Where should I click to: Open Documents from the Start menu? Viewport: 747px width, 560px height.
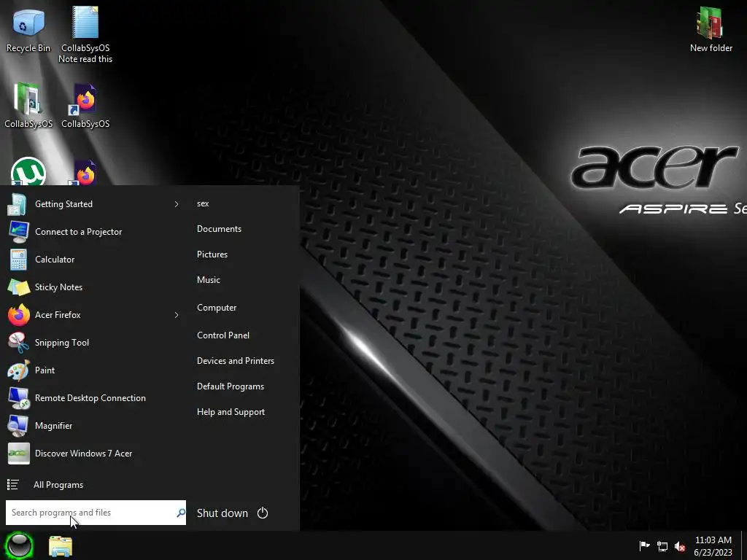point(219,229)
